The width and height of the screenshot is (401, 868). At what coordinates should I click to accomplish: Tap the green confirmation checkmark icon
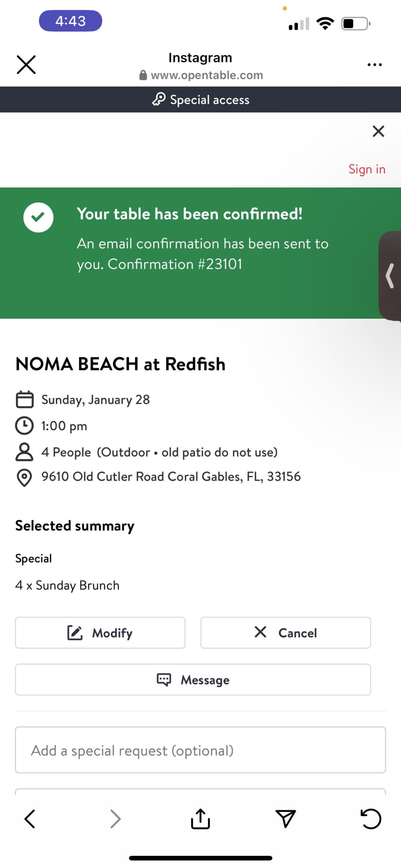point(38,217)
